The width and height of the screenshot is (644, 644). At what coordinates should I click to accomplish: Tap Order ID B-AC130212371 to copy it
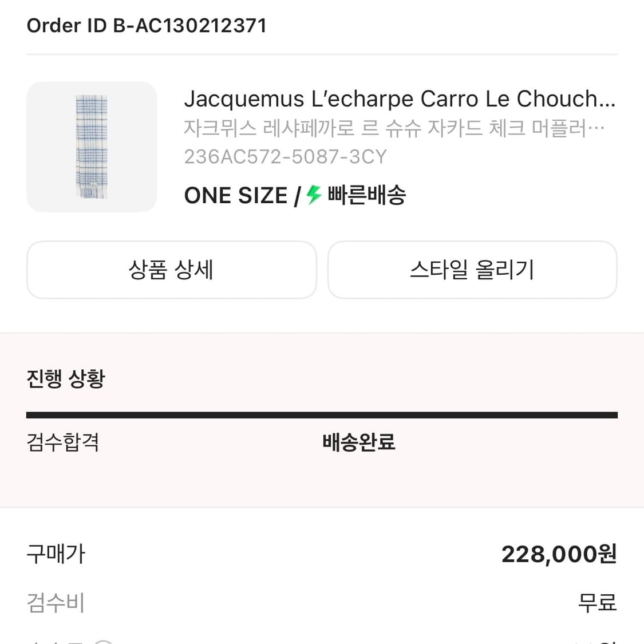tap(147, 25)
